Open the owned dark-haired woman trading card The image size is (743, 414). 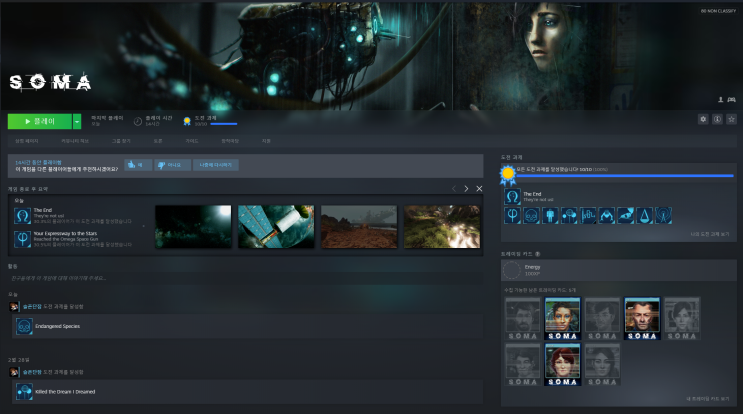point(562,319)
